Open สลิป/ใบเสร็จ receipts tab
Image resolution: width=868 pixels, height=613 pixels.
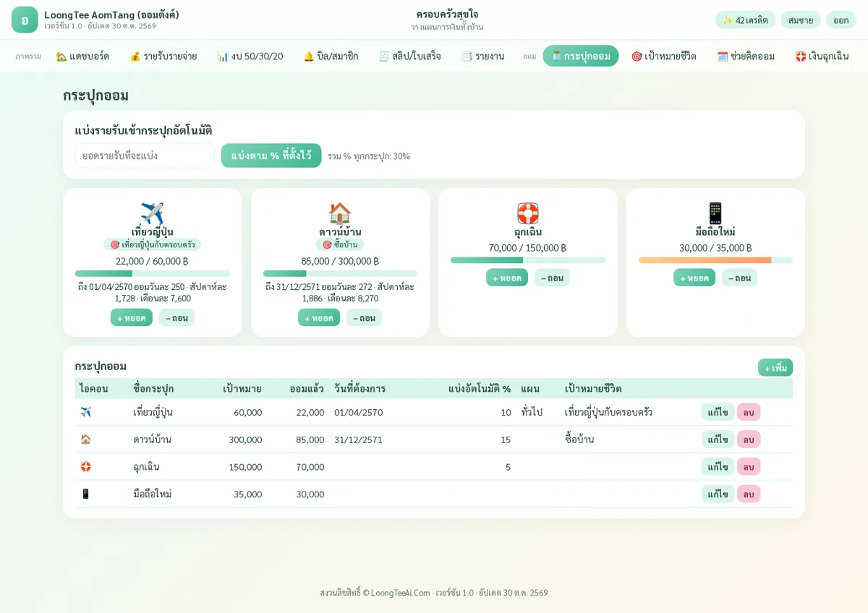coord(410,56)
